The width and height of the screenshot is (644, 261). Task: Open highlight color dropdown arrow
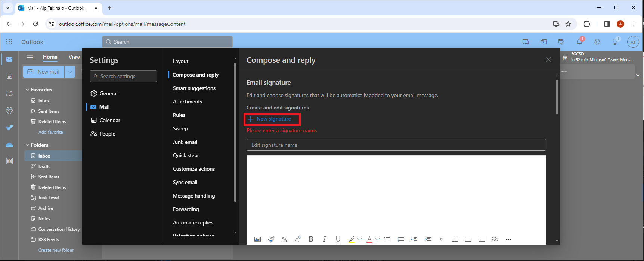[359, 239]
